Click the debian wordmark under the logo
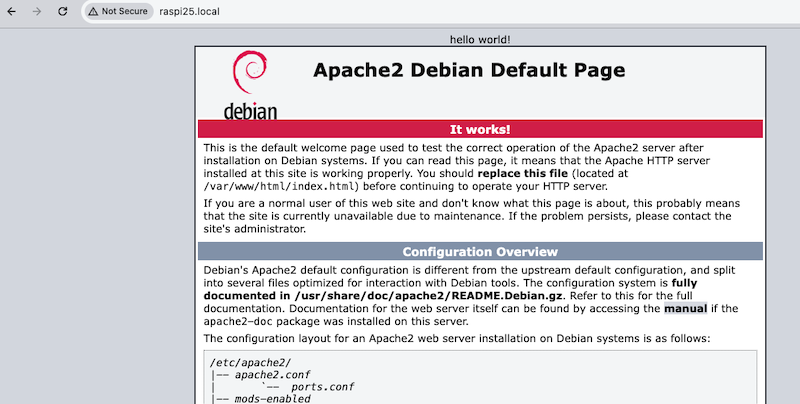 [x=250, y=111]
